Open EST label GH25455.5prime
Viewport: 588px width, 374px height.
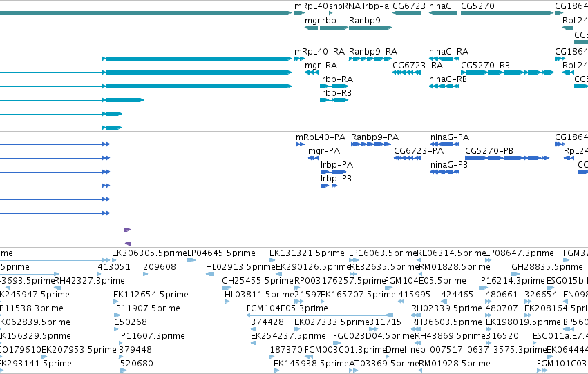[x=258, y=281]
